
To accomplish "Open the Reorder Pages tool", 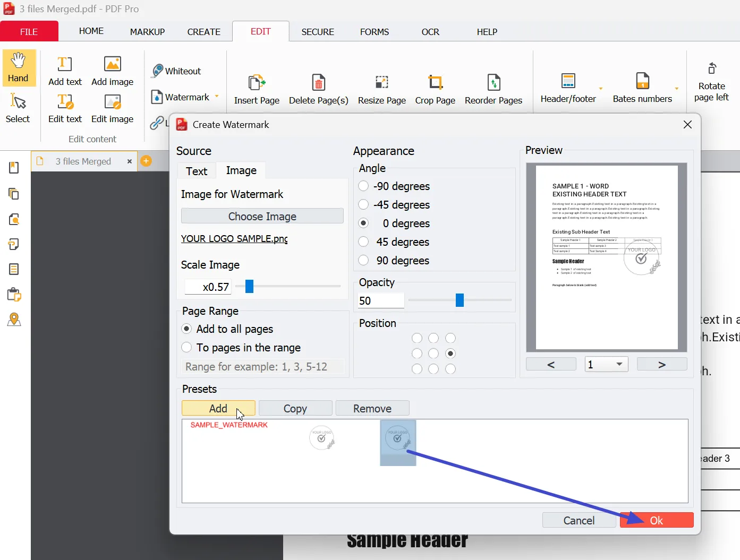I will click(x=494, y=82).
